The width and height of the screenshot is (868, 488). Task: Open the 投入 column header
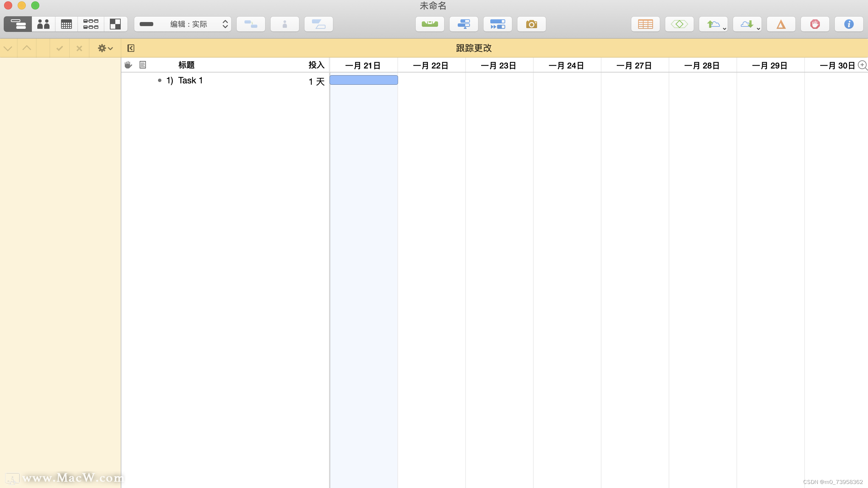316,64
